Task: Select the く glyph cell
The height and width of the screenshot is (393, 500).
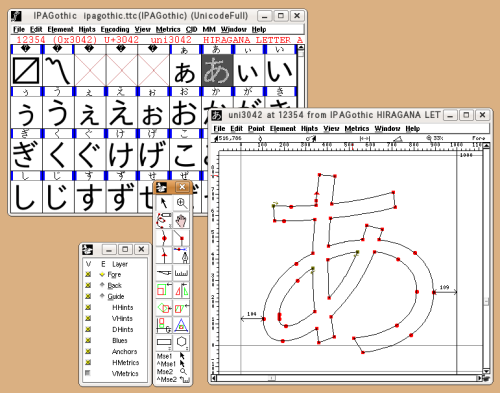Action: (58, 154)
